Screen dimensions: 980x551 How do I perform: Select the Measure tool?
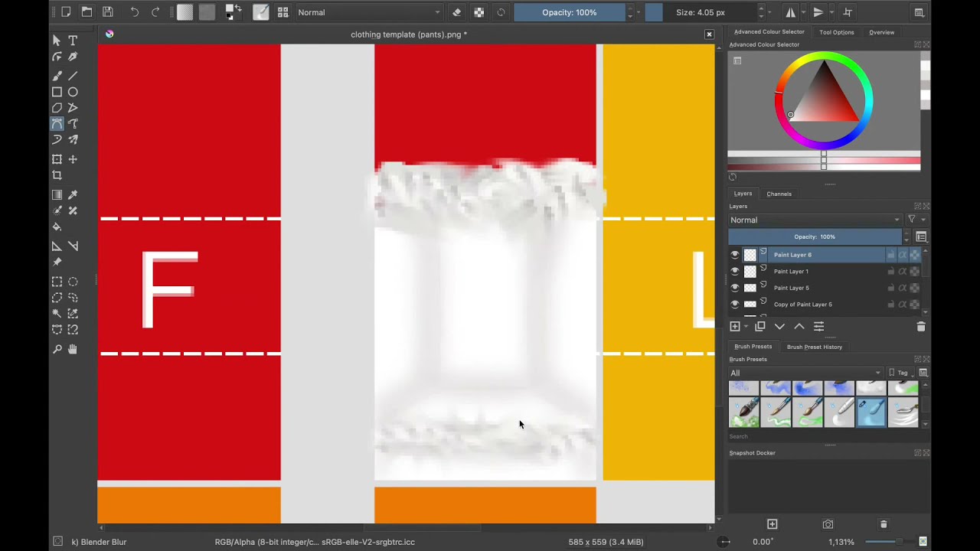click(x=73, y=246)
